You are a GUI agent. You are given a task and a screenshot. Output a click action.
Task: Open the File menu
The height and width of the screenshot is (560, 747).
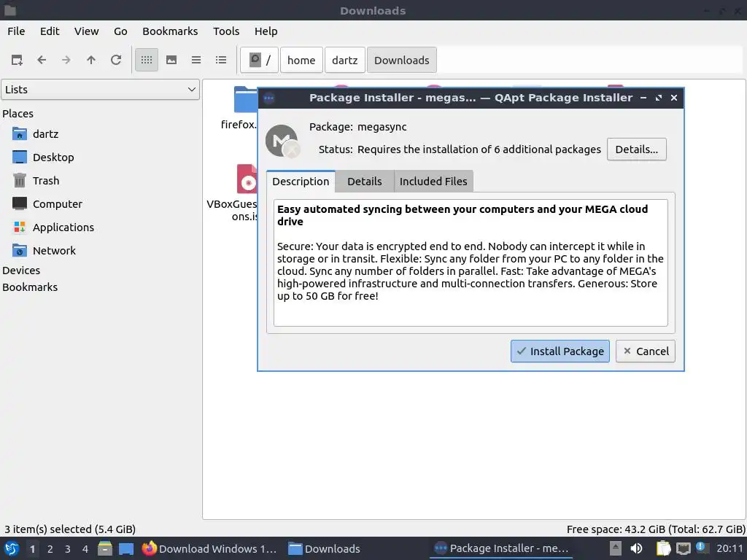point(16,31)
